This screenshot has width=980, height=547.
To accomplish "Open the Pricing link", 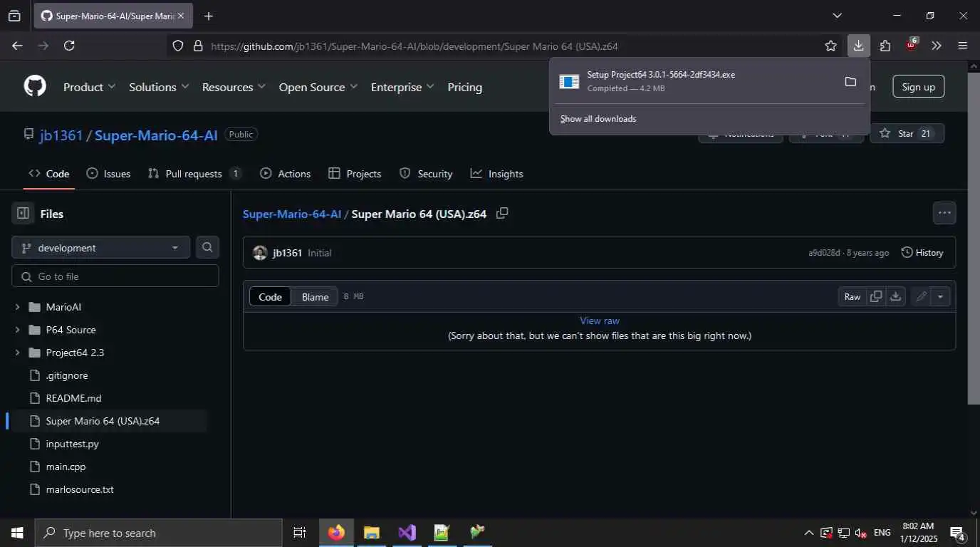I will pyautogui.click(x=464, y=87).
